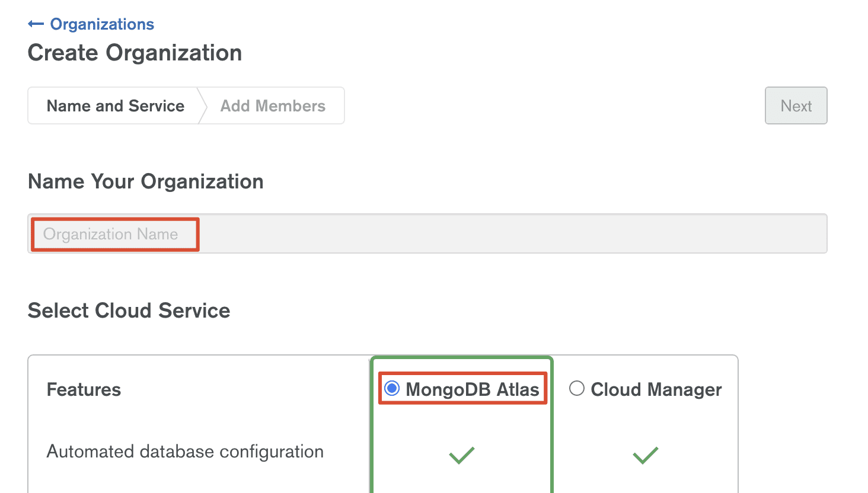The image size is (868, 493).
Task: Switch to the Add Members step
Action: (273, 106)
